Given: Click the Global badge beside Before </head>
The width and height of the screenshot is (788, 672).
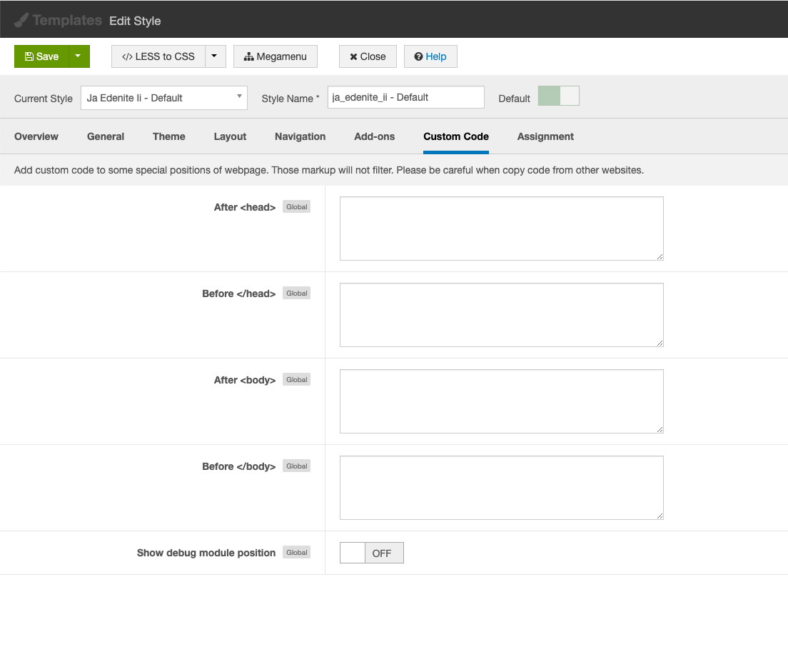Looking at the screenshot, I should pyautogui.click(x=296, y=294).
